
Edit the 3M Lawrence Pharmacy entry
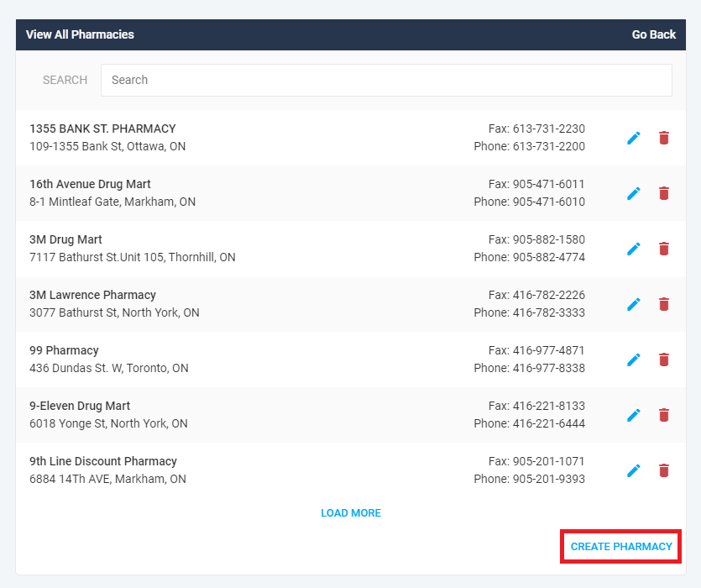634,304
